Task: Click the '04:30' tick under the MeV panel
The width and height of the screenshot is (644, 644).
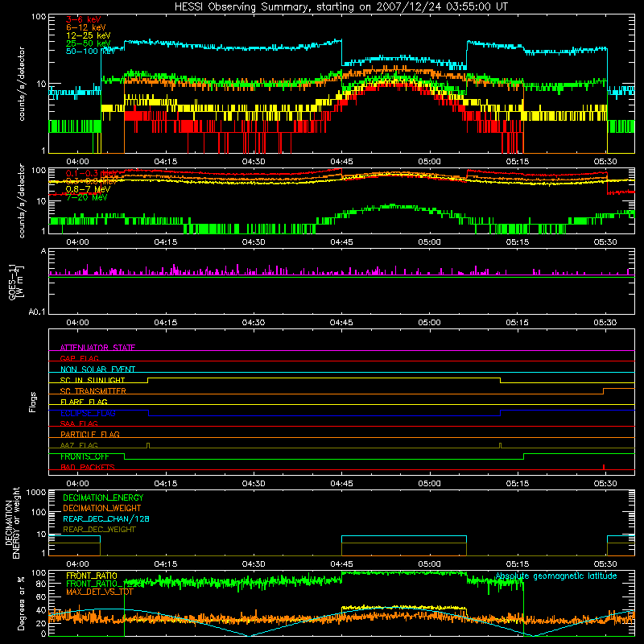Action: click(x=254, y=242)
